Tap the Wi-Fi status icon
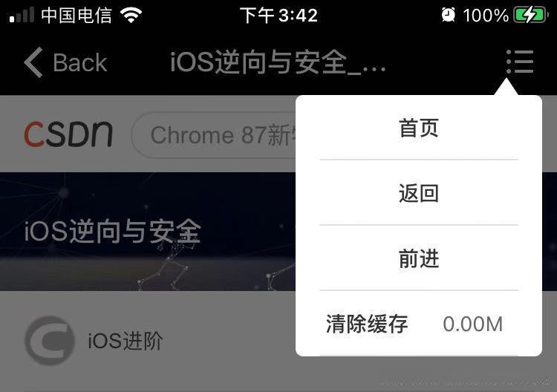 tap(131, 15)
